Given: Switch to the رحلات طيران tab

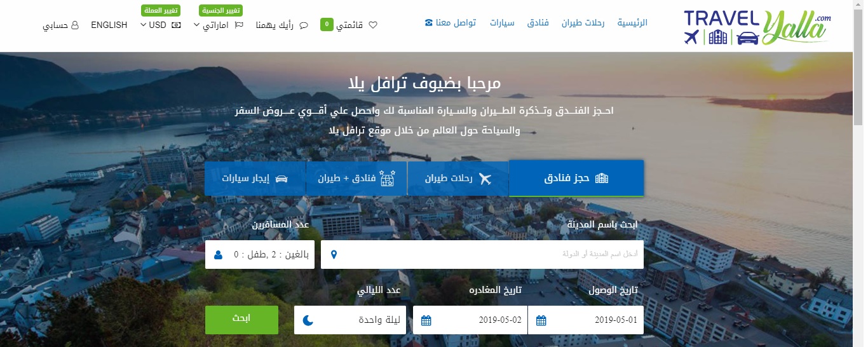Looking at the screenshot, I should [458, 179].
